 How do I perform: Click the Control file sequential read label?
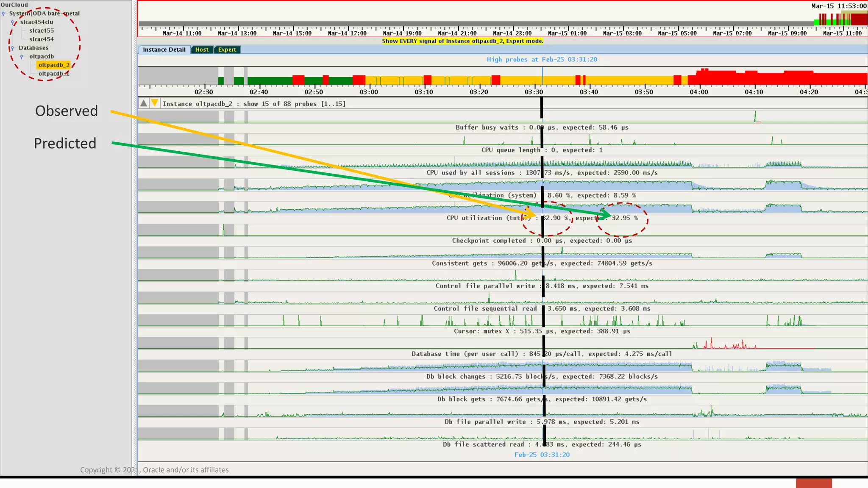pos(542,308)
